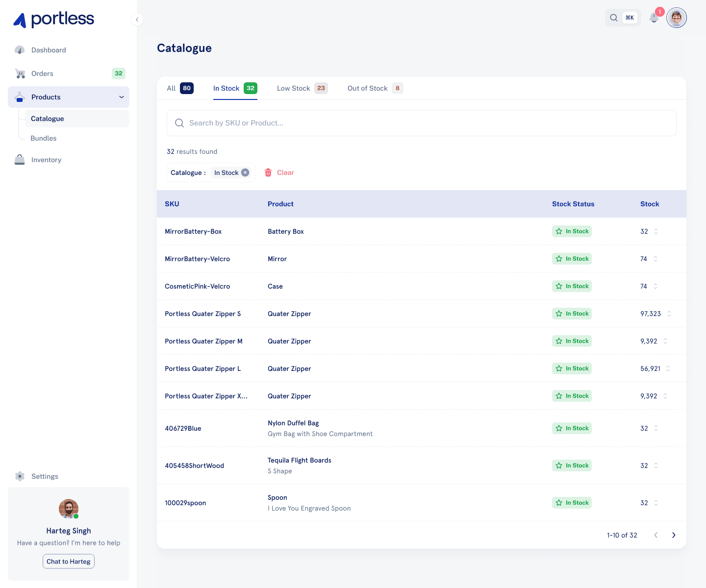Click the Inventory bag icon

click(x=20, y=160)
